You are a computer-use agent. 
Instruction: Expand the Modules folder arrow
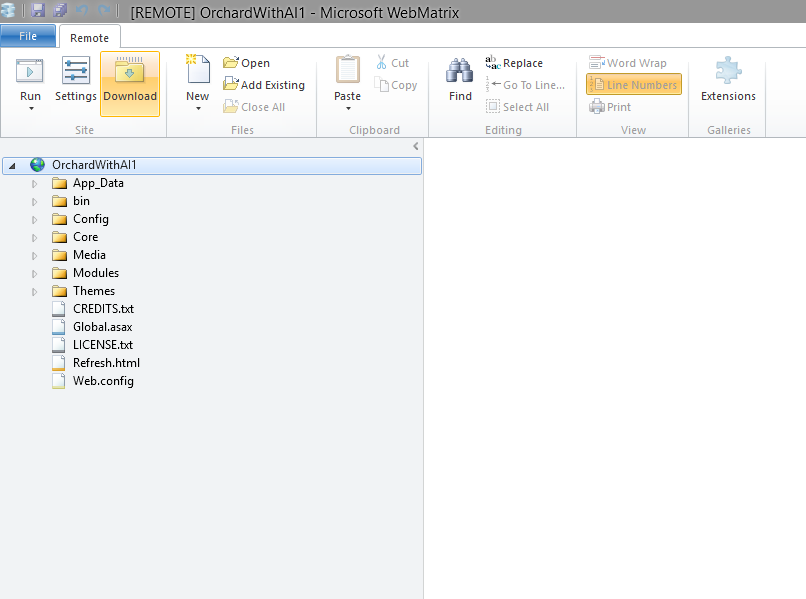[34, 274]
